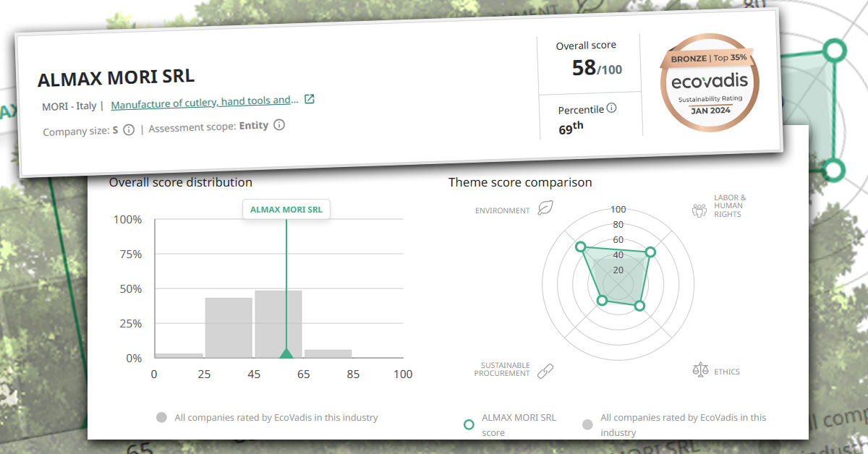Click the 'Company size: S' text
Viewport: 868px width, 454px height.
pyautogui.click(x=80, y=132)
